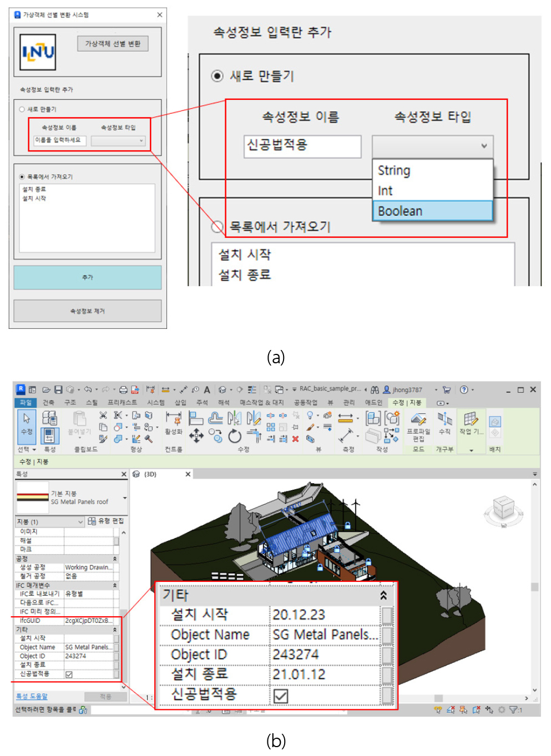Click the 유형 편집 button

tap(105, 521)
